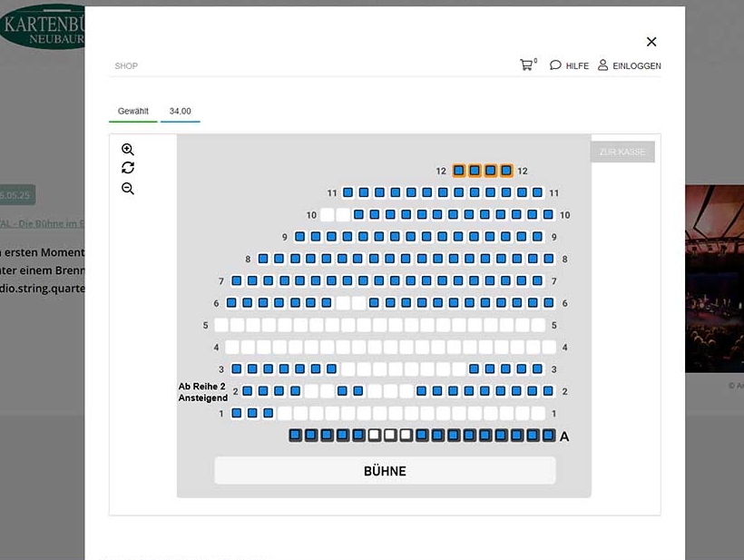Open the shopping cart

[526, 65]
